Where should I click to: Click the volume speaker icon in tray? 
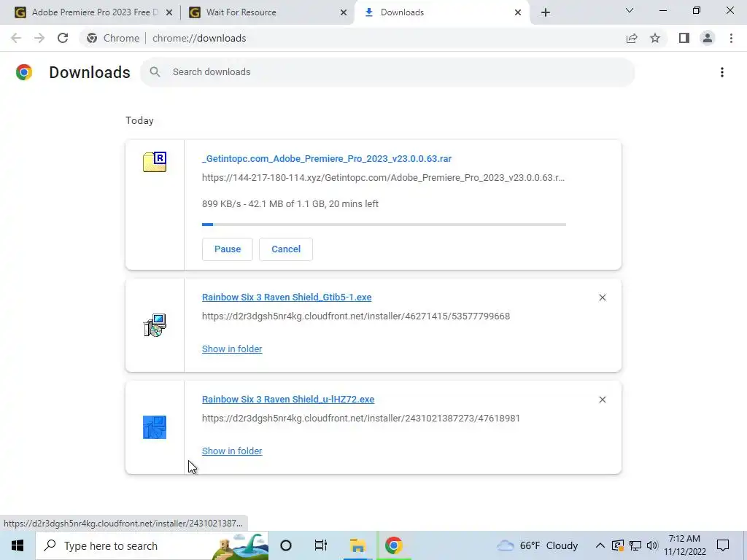(x=652, y=545)
